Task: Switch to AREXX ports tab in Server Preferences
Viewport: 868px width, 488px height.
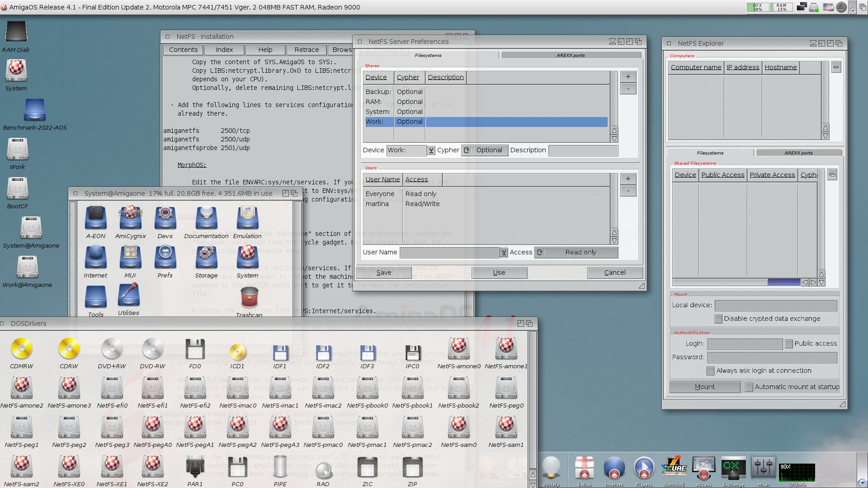Action: [x=569, y=55]
